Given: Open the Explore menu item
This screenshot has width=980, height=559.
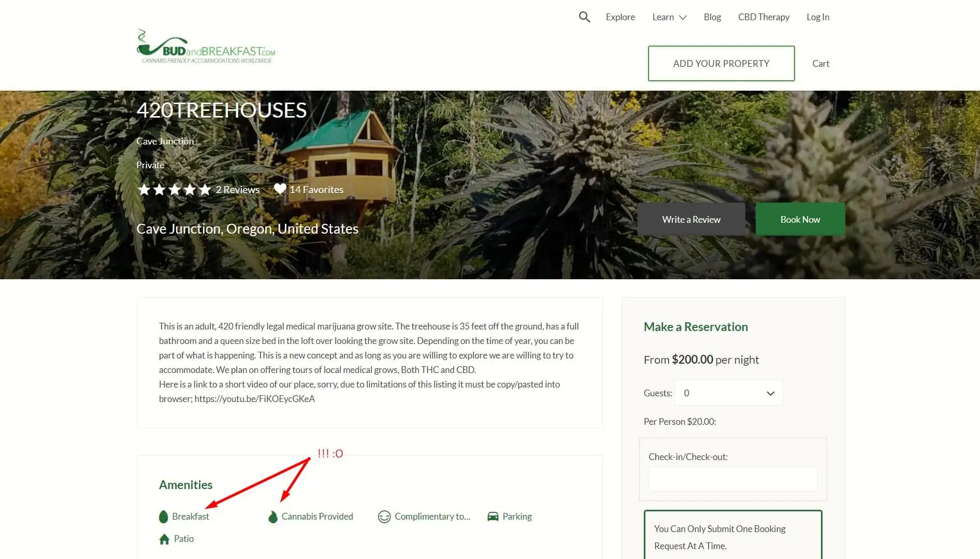Looking at the screenshot, I should (620, 17).
